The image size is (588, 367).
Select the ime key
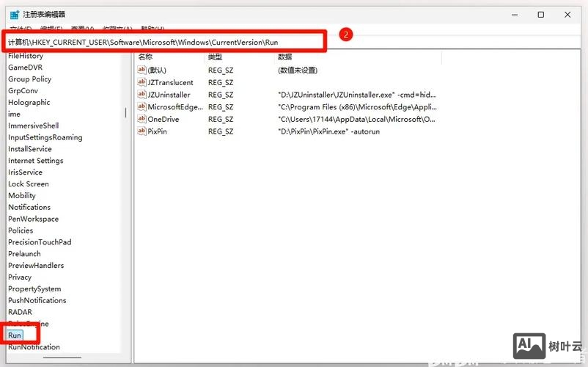coord(14,114)
